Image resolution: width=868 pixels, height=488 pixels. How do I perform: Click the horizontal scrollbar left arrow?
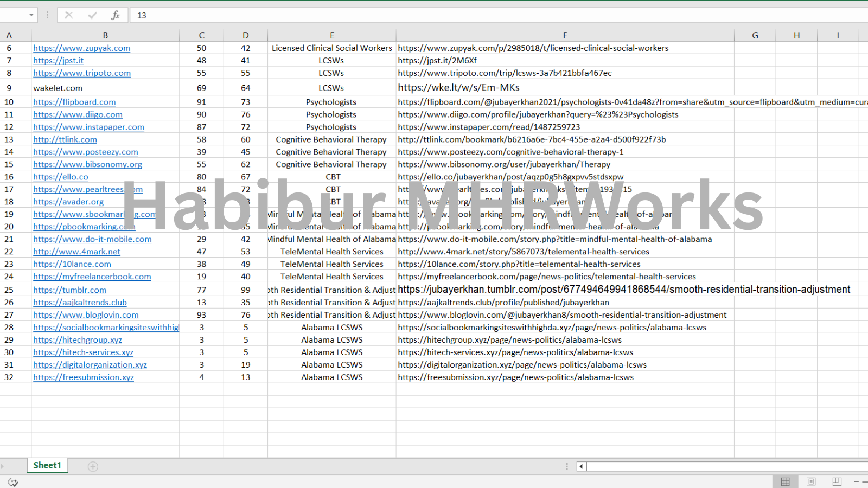[581, 466]
